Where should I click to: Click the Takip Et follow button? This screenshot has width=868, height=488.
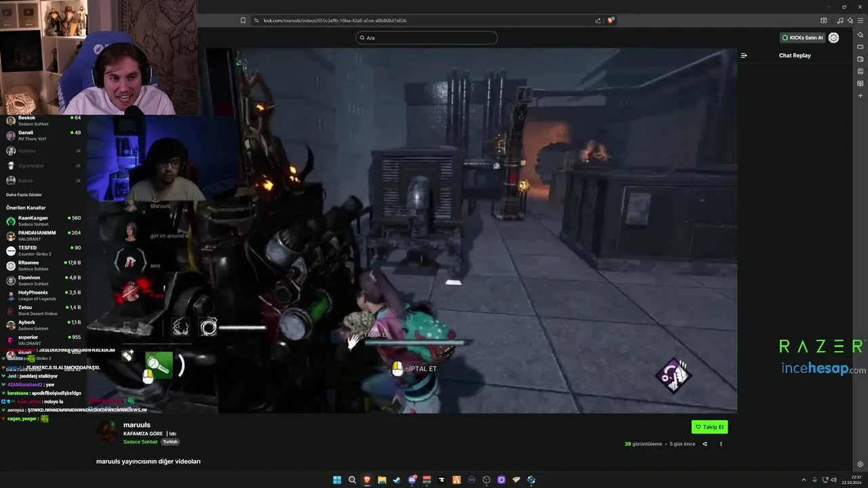[709, 427]
